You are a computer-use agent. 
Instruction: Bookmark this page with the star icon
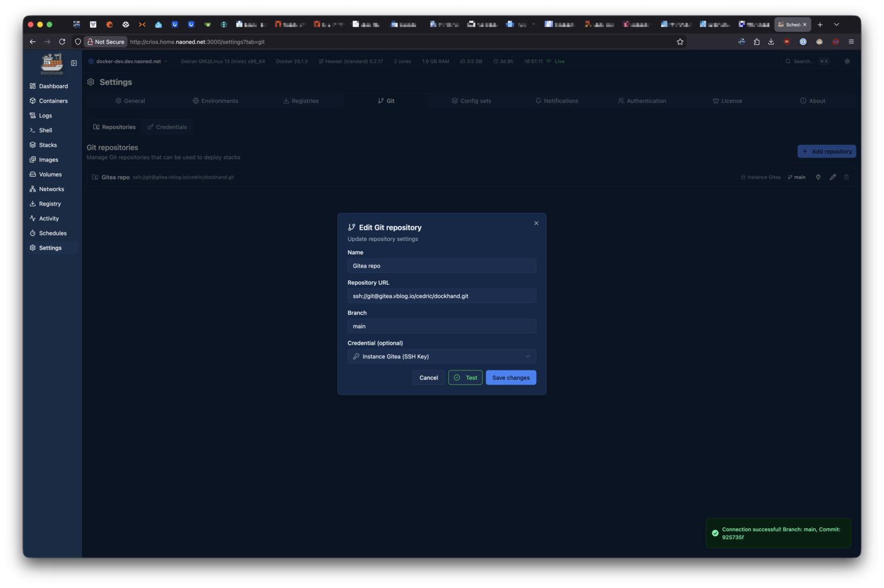coord(680,42)
